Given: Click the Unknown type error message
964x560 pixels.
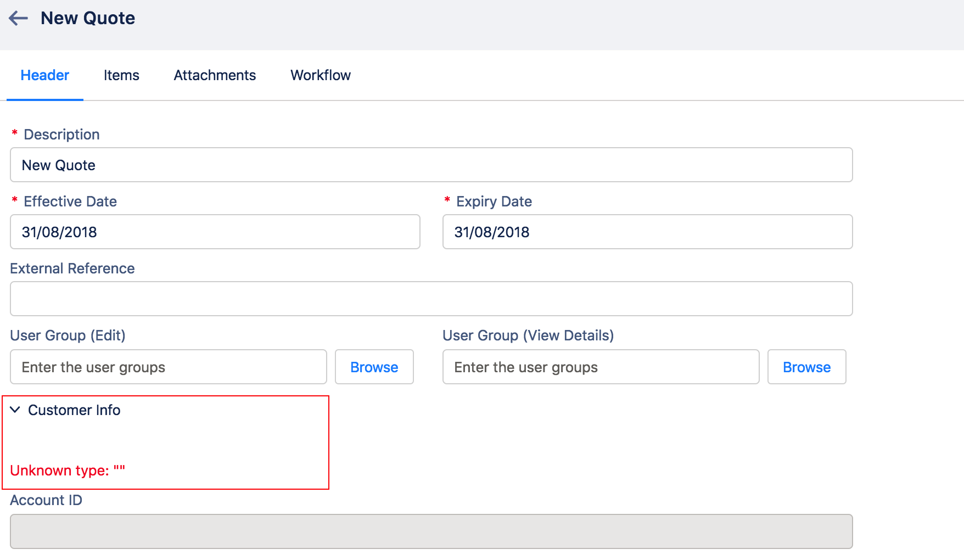Looking at the screenshot, I should click(x=68, y=471).
